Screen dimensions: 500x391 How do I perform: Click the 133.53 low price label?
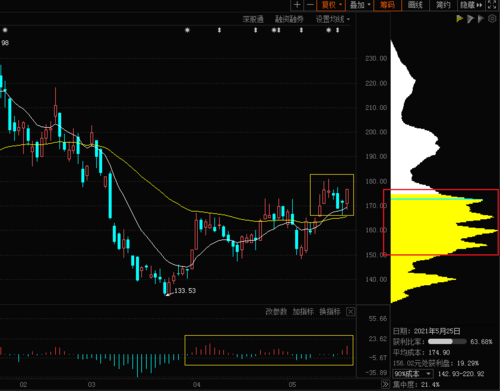tap(185, 291)
